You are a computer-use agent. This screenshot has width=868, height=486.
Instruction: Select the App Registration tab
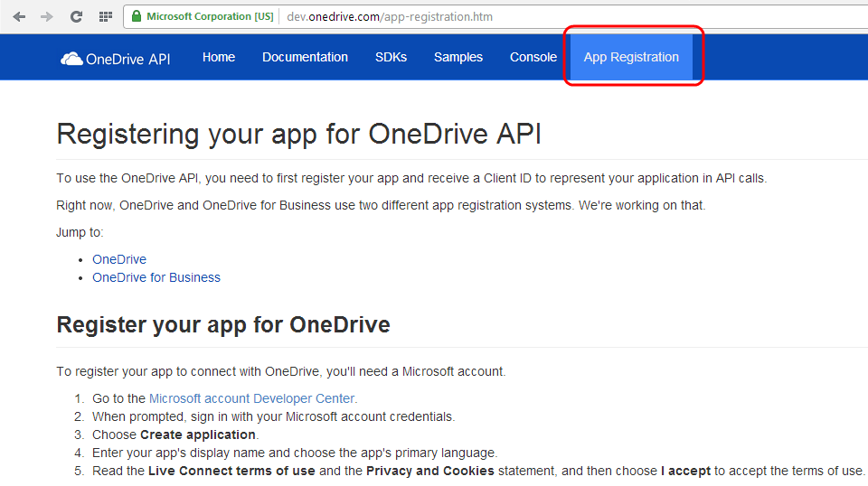[x=631, y=57]
